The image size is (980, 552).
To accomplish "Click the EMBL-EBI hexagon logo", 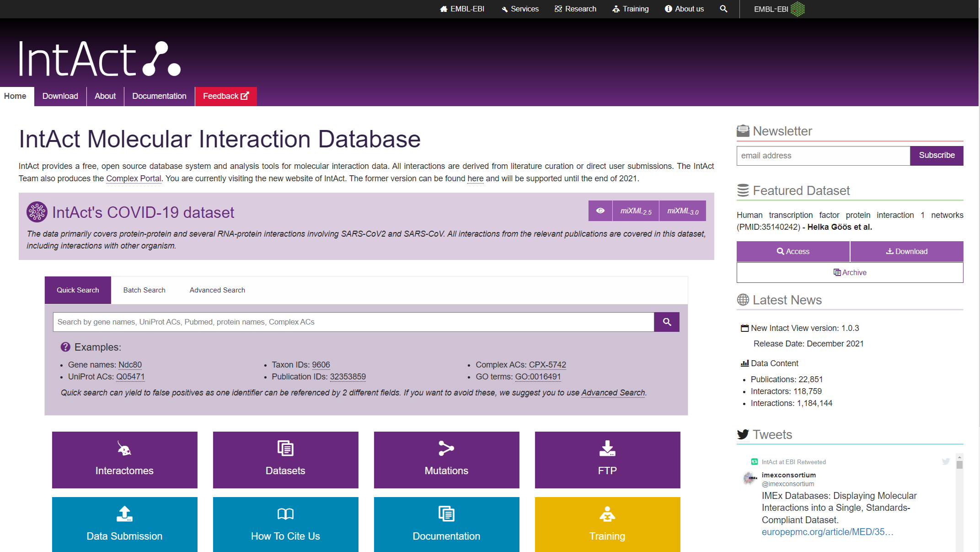I will click(x=798, y=9).
